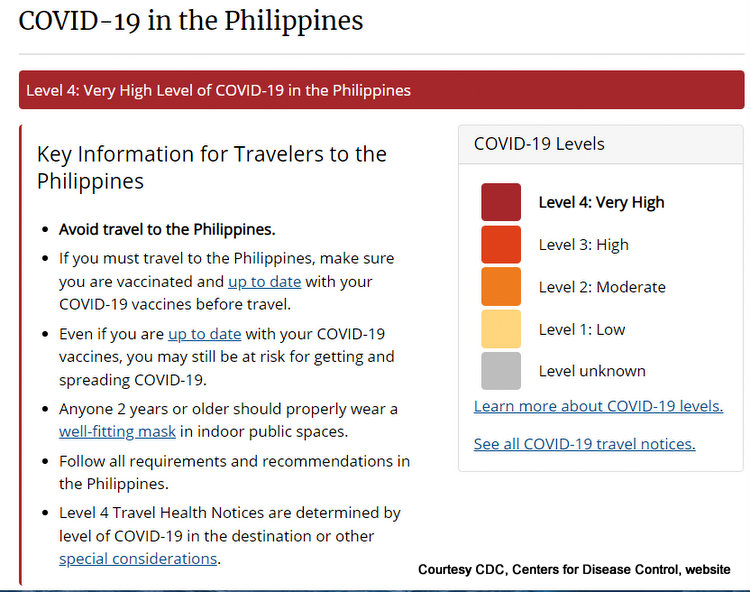Click the yellow Level 1 swatch
The width and height of the screenshot is (750, 592).
pyautogui.click(x=501, y=329)
